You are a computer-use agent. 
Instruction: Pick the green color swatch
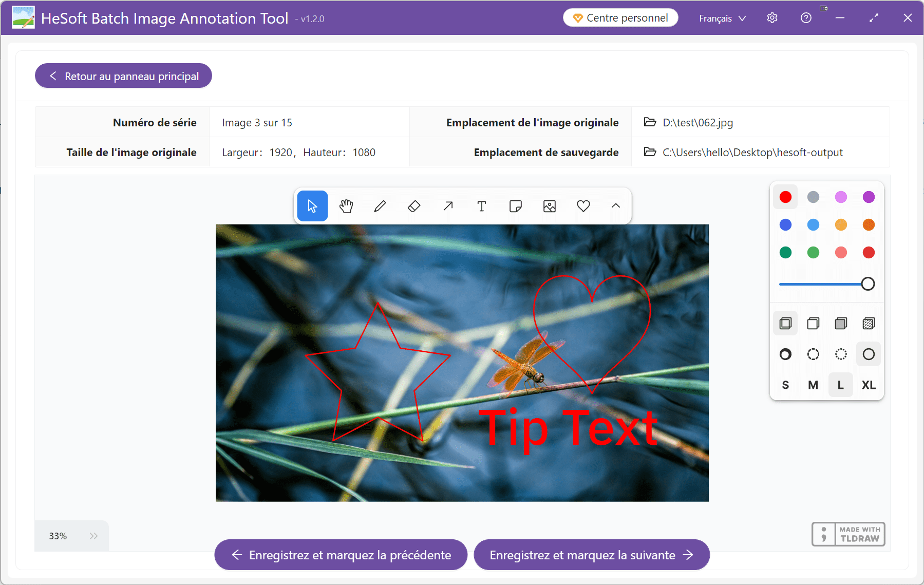785,252
